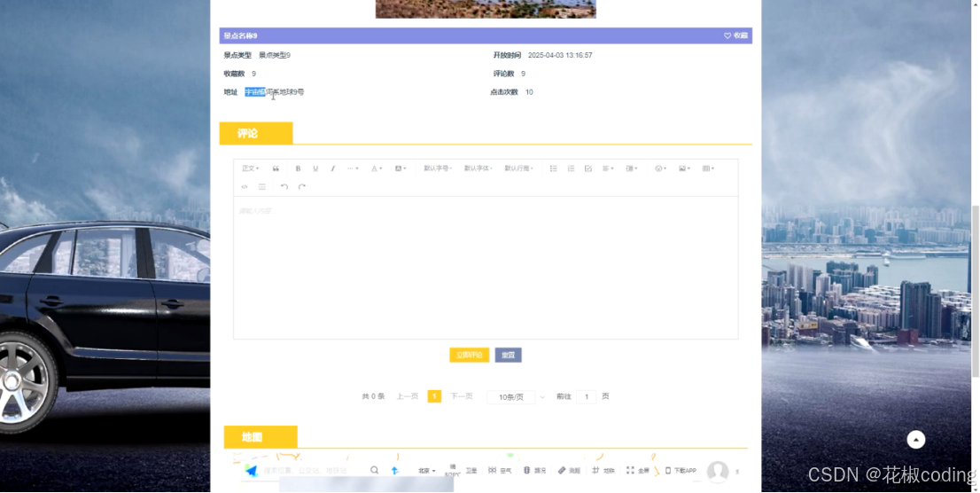Click the 收藏 heart icon
This screenshot has width=980, height=493.
click(727, 36)
